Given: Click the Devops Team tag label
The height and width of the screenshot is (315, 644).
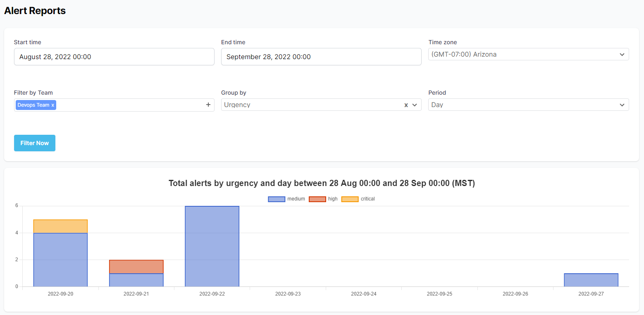Looking at the screenshot, I should click(x=33, y=105).
